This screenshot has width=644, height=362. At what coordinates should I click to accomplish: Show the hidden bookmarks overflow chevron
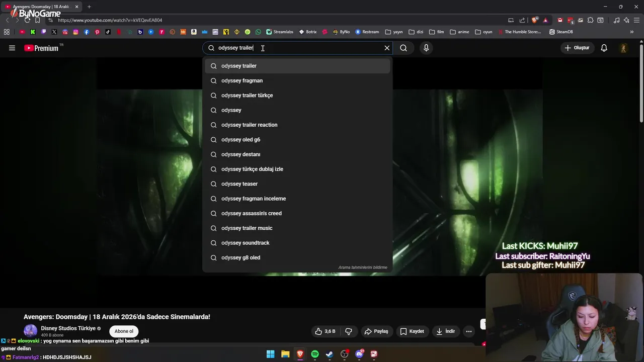point(632,32)
